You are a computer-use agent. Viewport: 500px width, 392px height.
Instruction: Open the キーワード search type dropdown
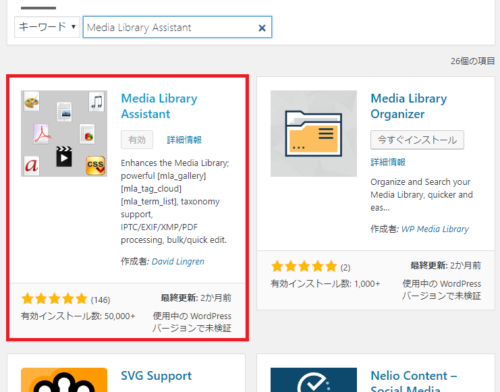(x=47, y=27)
